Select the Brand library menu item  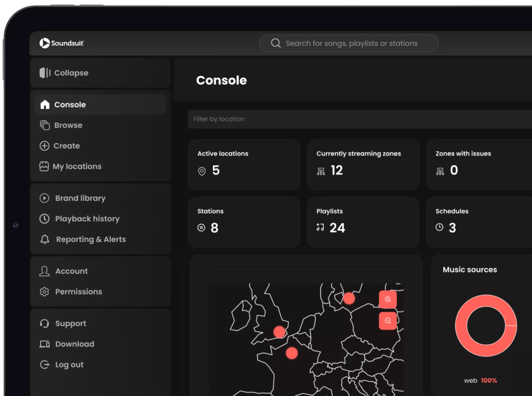[80, 198]
